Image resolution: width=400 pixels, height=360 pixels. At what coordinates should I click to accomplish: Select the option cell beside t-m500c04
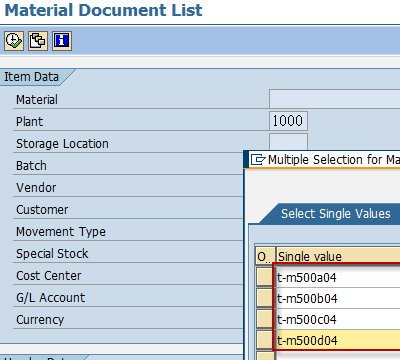click(x=265, y=319)
